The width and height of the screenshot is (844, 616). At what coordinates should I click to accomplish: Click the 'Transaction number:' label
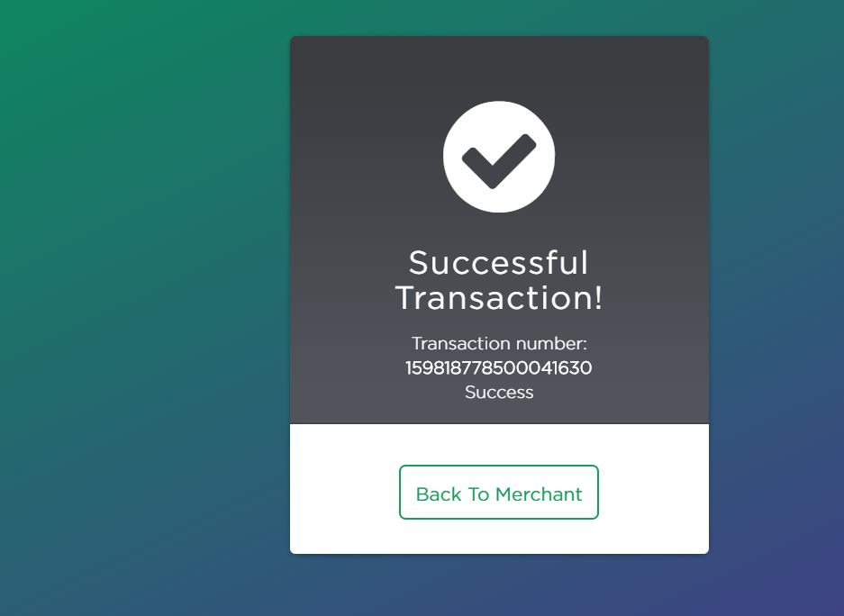pos(499,343)
